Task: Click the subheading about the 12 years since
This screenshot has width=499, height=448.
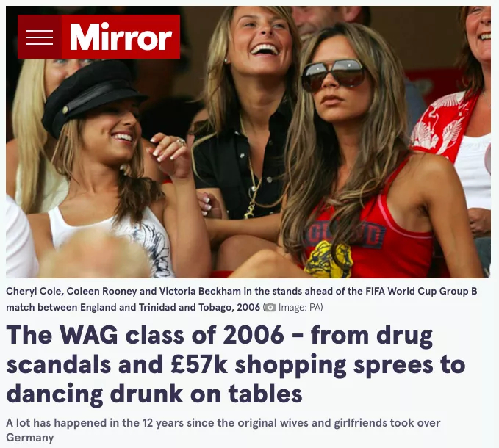Action: coord(223,430)
